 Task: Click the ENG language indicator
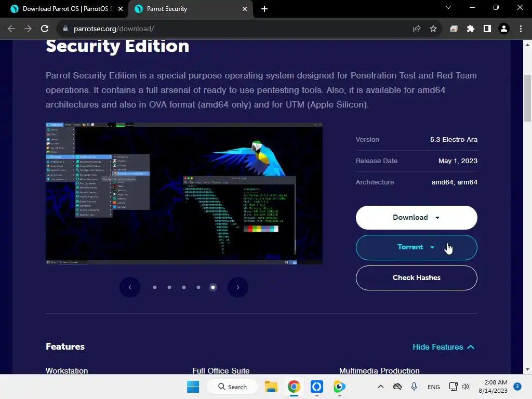434,387
